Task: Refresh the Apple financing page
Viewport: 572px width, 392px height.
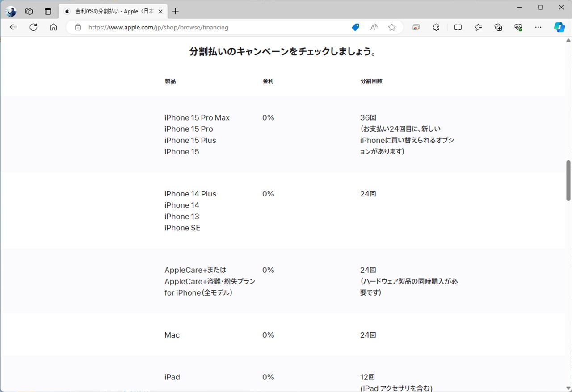Action: tap(33, 27)
